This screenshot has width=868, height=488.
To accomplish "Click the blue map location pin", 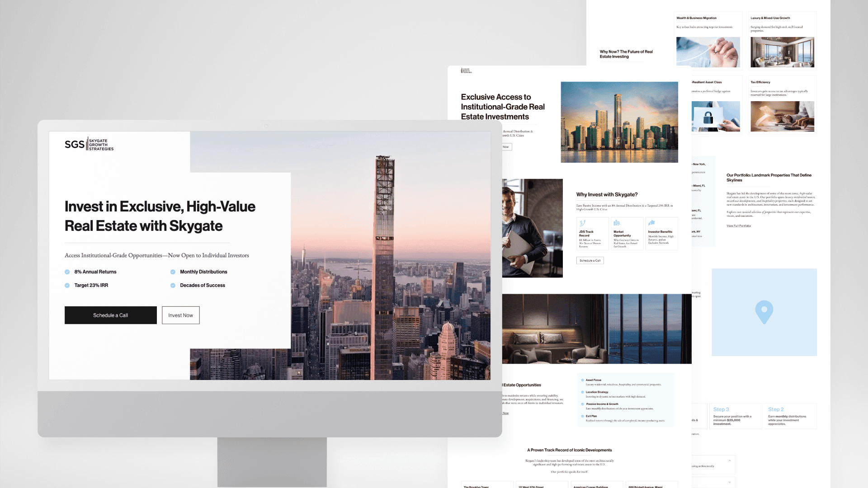I will [764, 312].
